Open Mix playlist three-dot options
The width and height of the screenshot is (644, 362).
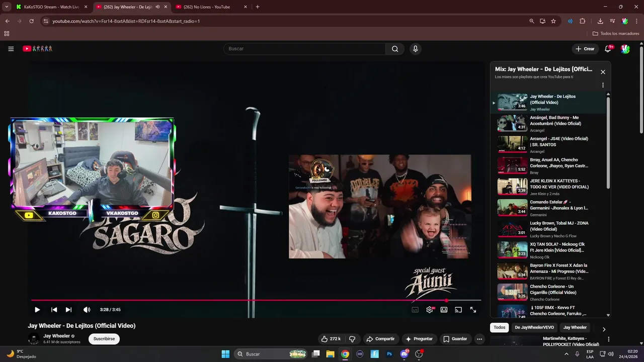603,85
